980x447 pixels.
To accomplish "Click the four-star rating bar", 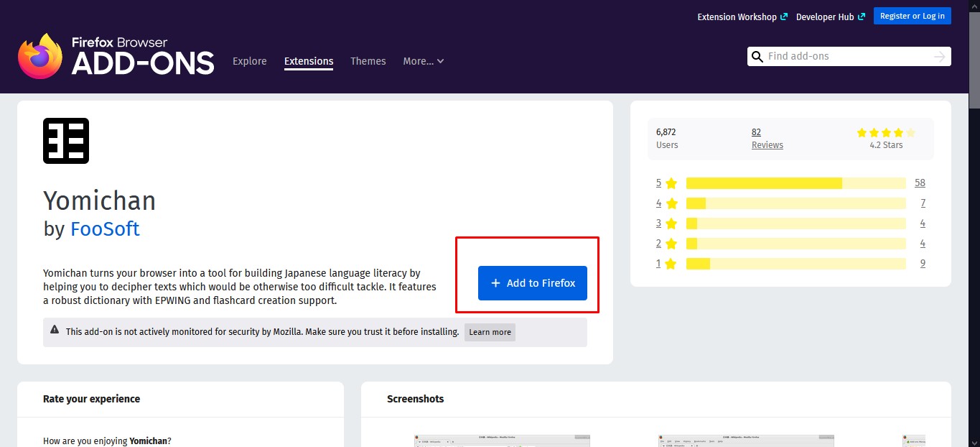I will click(x=796, y=203).
